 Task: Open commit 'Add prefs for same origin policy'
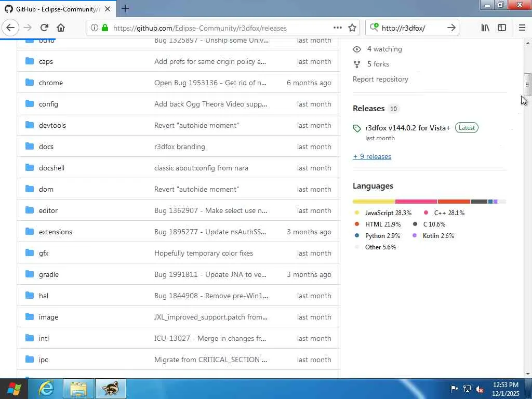(x=210, y=61)
